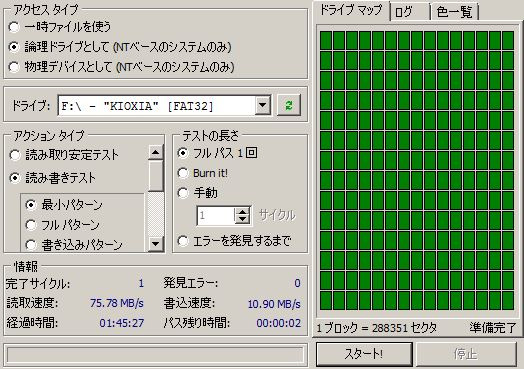Click elapsed time 01:45:27
This screenshot has height=369, width=524.
(122, 323)
